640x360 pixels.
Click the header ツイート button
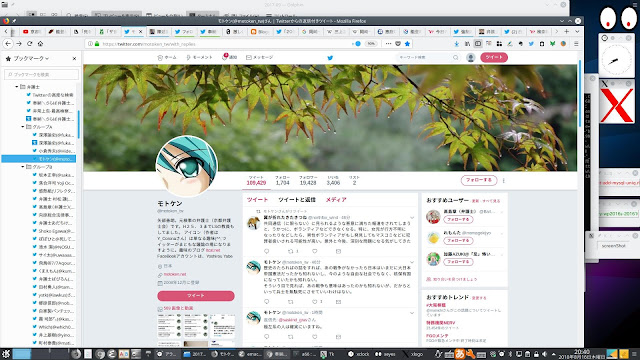pyautogui.click(x=494, y=57)
